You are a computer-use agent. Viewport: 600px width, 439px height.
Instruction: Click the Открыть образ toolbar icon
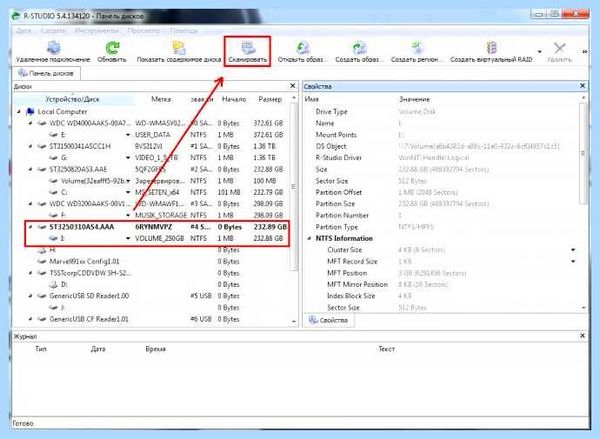[302, 48]
